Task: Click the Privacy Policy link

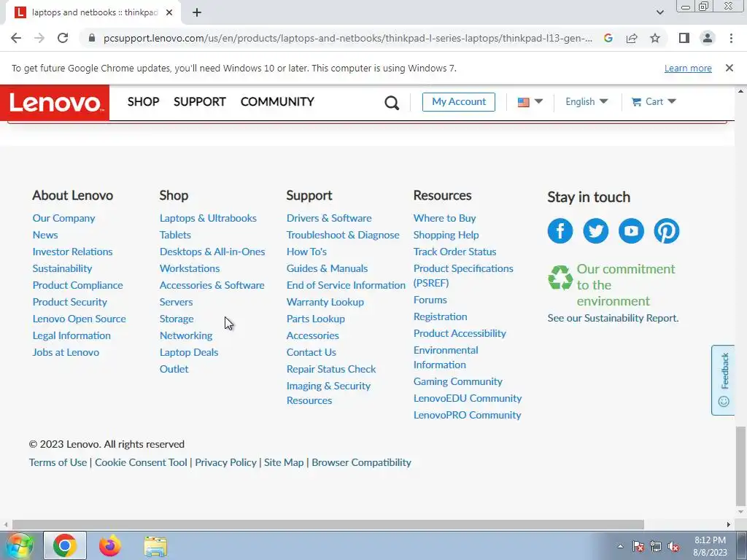Action: click(x=226, y=462)
